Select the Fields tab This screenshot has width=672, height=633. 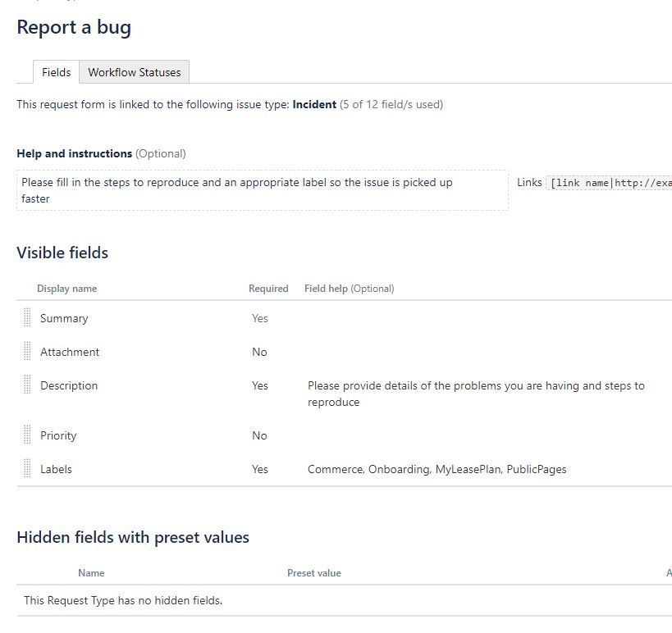(x=56, y=72)
